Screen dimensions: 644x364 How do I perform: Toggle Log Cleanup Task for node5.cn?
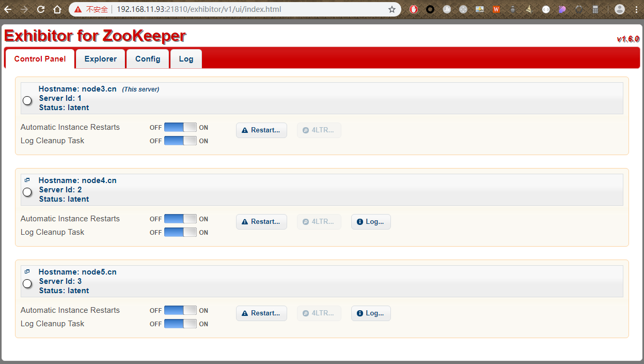180,324
